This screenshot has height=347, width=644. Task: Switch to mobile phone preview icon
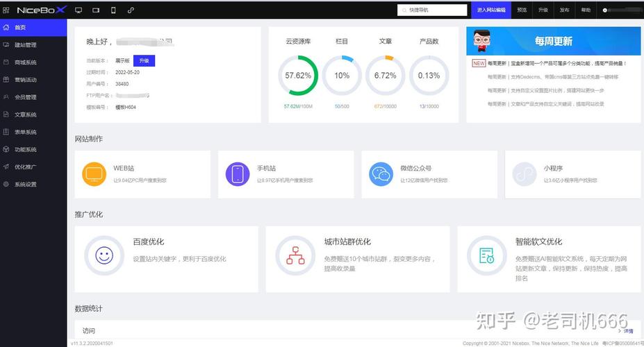113,10
